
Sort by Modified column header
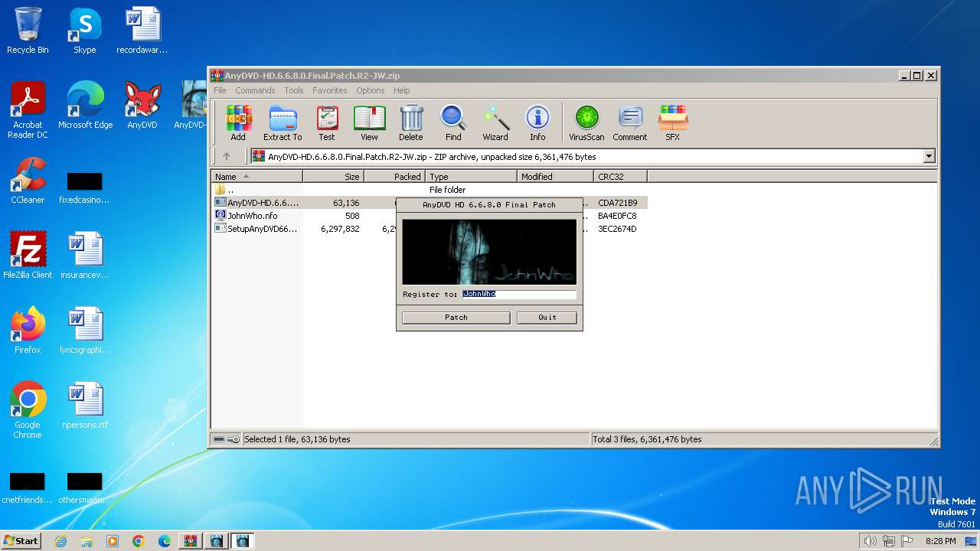556,176
